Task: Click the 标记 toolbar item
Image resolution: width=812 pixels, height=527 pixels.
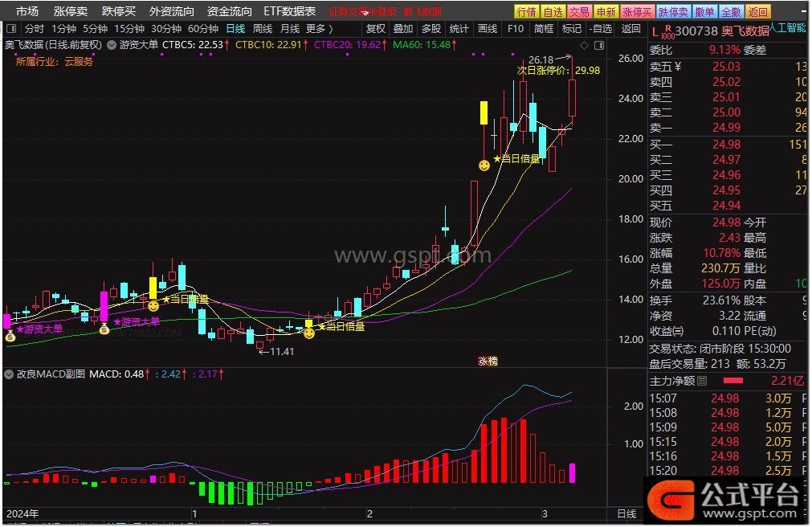Action: [x=571, y=29]
